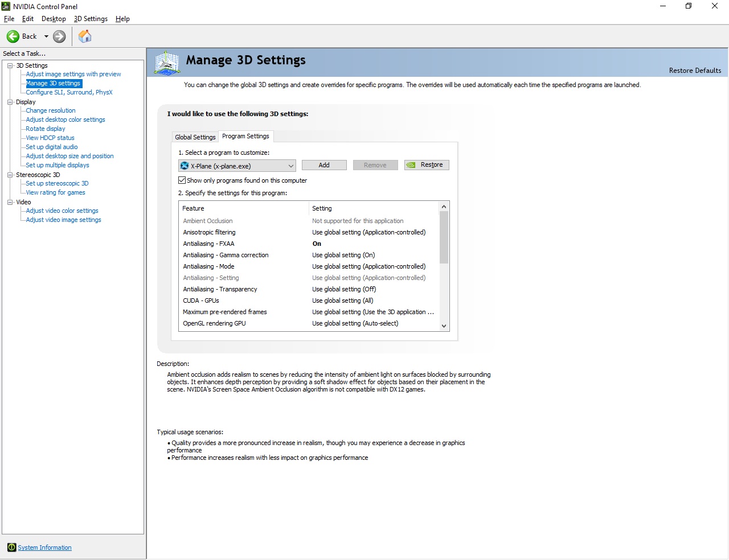Image resolution: width=729 pixels, height=560 pixels.
Task: Open Adjust image settings with preview
Action: (73, 74)
